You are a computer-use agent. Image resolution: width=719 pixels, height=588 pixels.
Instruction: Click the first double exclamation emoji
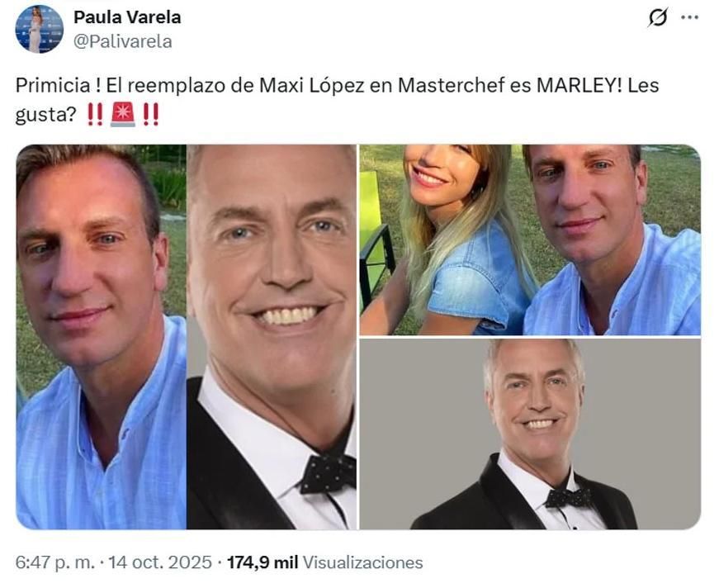pyautogui.click(x=96, y=114)
